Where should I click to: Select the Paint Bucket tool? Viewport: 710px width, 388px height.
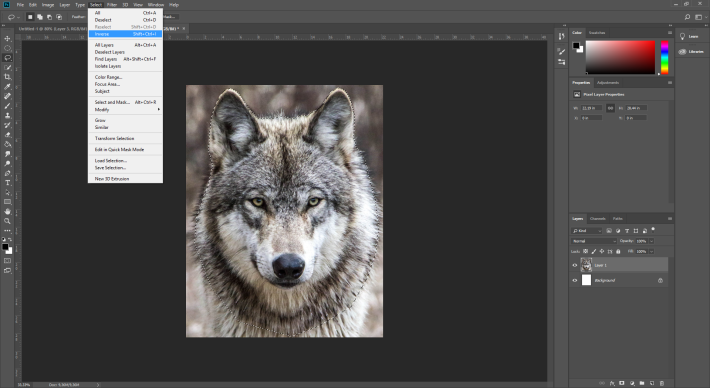pyautogui.click(x=7, y=144)
